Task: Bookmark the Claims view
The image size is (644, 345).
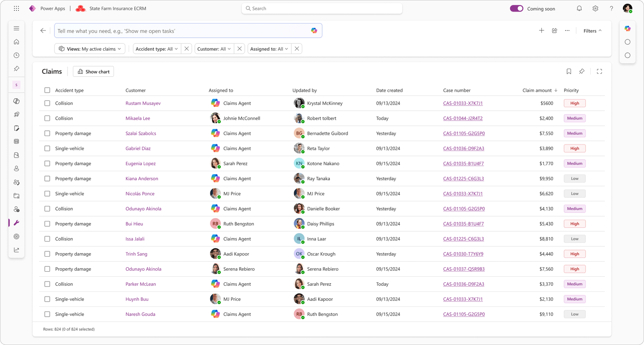Action: point(569,72)
